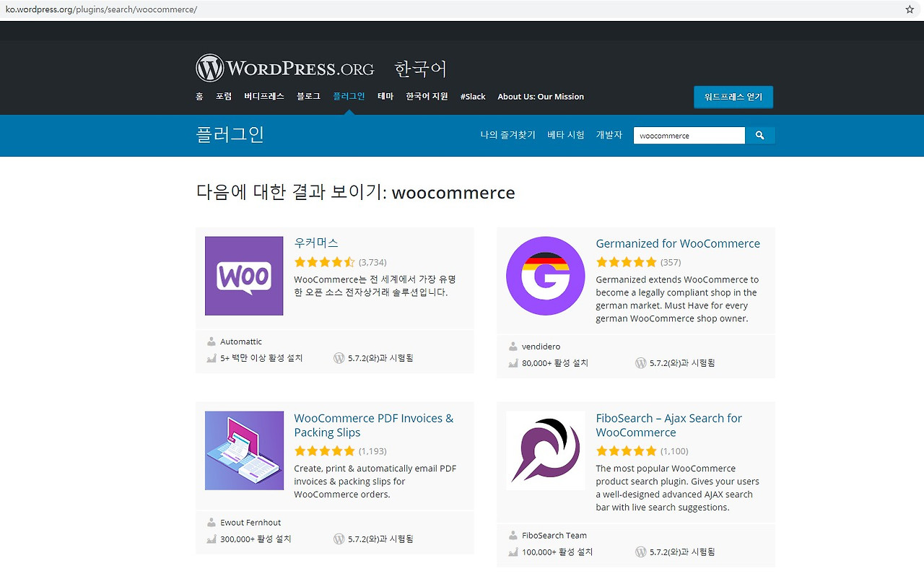Click the 100,000+ 활성 설치 text

tap(557, 552)
